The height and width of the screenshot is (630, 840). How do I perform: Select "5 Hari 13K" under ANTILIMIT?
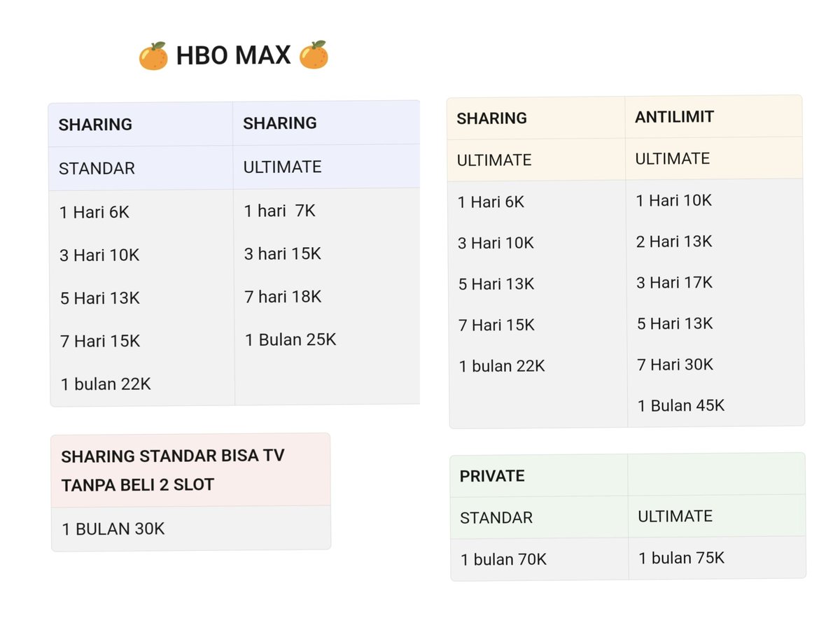pyautogui.click(x=674, y=323)
